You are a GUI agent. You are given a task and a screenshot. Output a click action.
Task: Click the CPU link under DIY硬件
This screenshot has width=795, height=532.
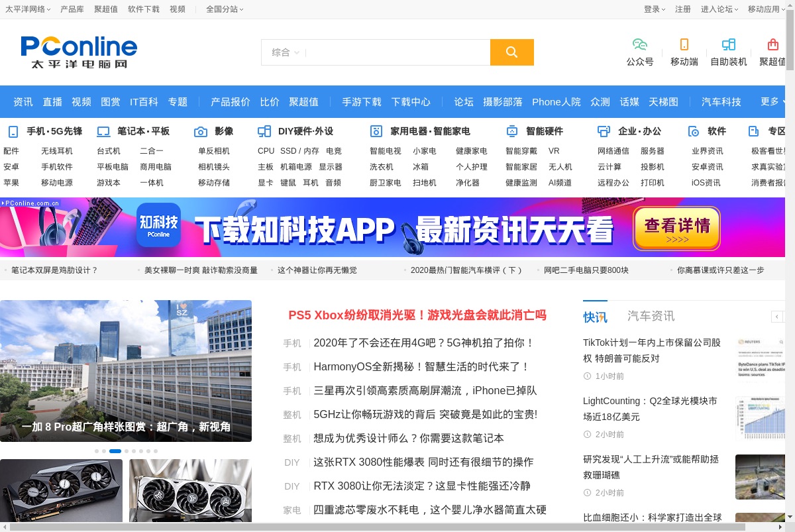click(266, 151)
